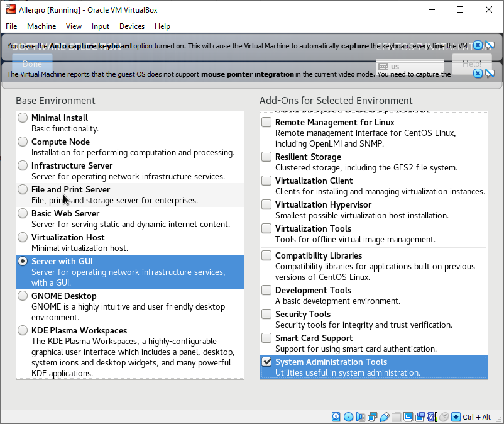The width and height of the screenshot is (504, 424).
Task: Click the Done button
Action: [32, 64]
